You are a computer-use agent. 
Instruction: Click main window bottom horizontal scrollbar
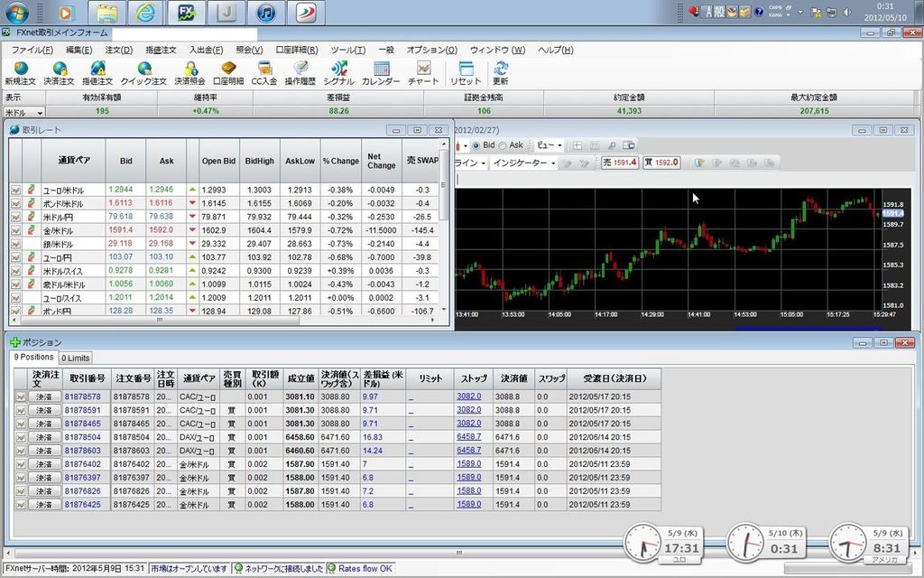pos(458,554)
